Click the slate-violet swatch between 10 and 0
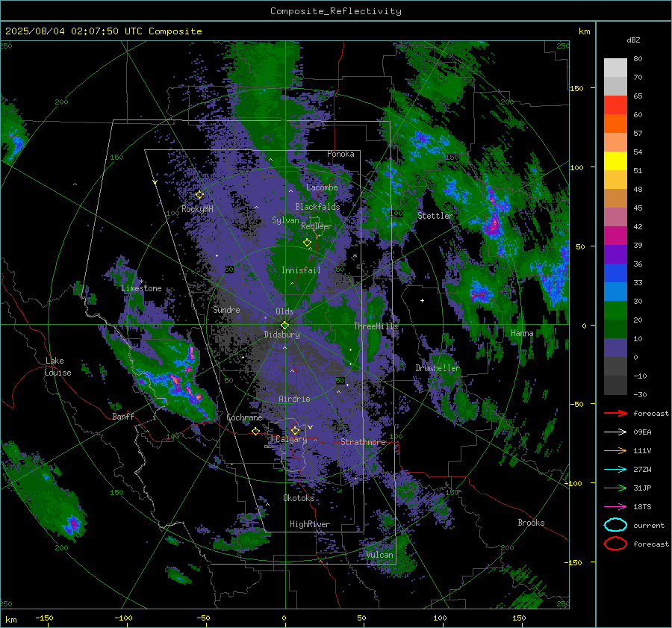Image resolution: width=672 pixels, height=628 pixels. [x=615, y=348]
